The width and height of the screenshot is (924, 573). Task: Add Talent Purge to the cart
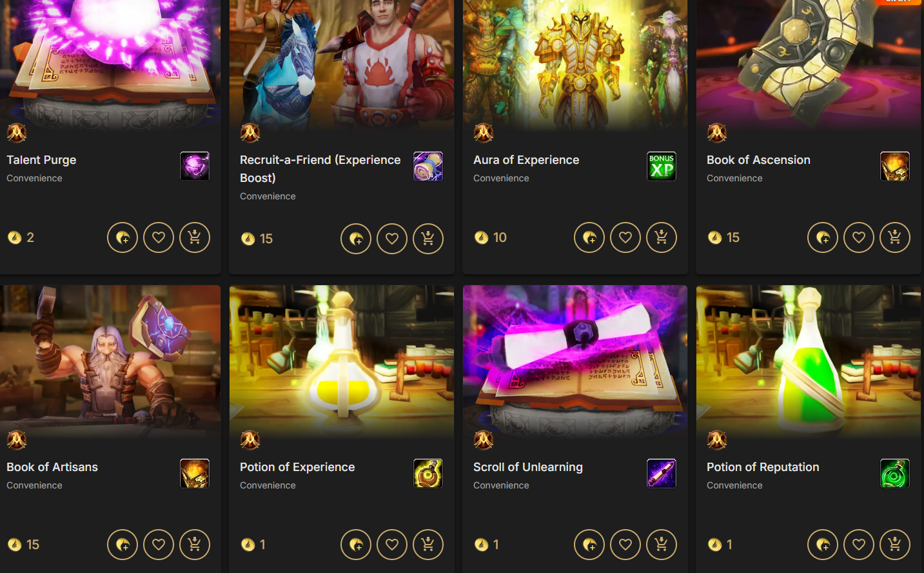tap(195, 237)
